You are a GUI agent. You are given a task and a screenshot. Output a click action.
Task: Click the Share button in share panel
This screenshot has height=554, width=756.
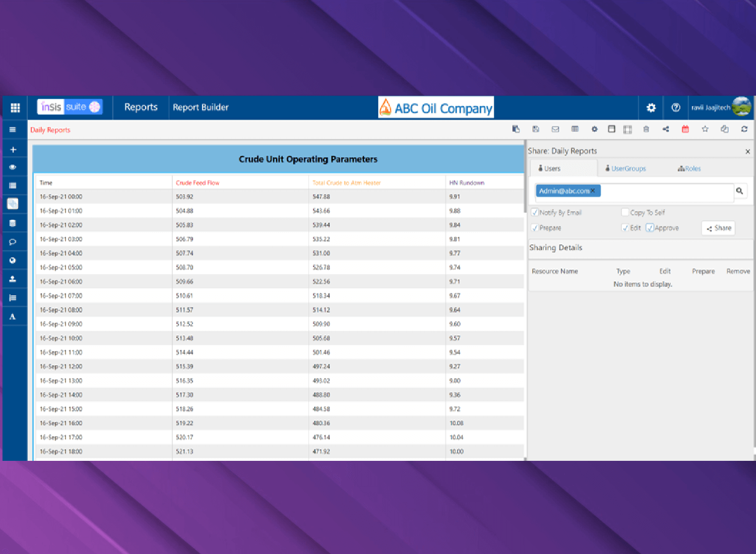(x=718, y=228)
